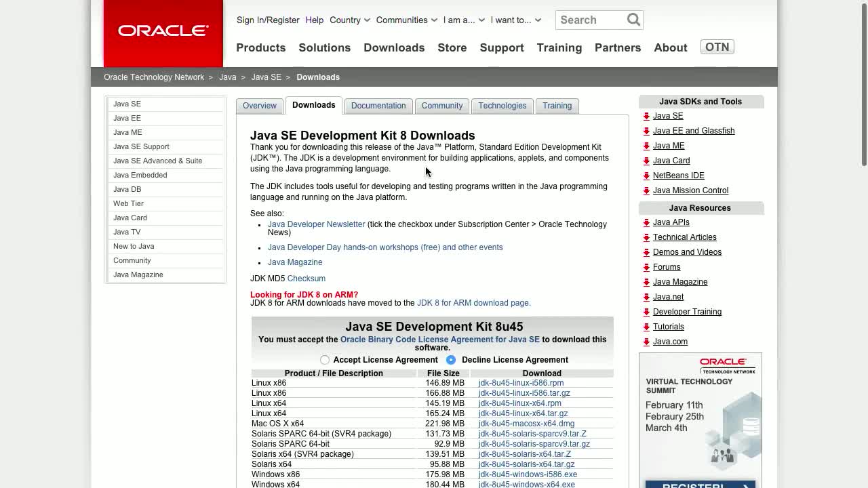Download jdk-8u45-linux-x64.tar.gz

523,413
